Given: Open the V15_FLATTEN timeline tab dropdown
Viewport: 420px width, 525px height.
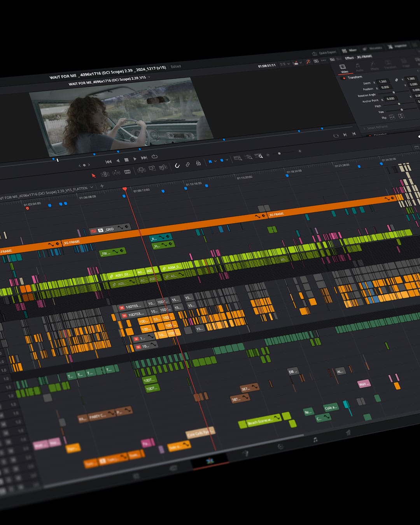Looking at the screenshot, I should [92, 187].
